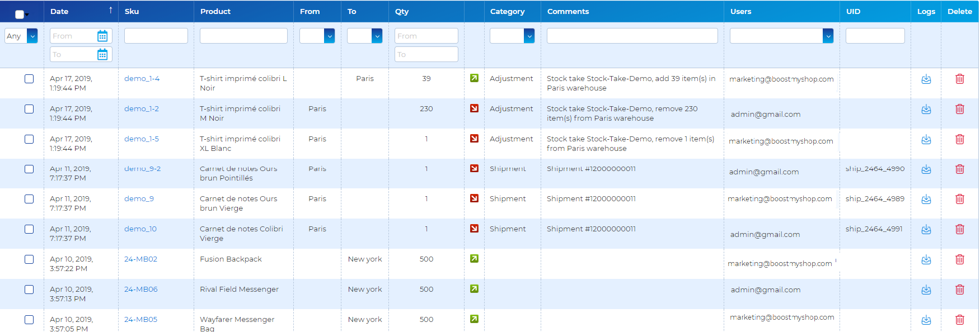
Task: Delete the 24-MB05 stock movement
Action: (x=960, y=320)
